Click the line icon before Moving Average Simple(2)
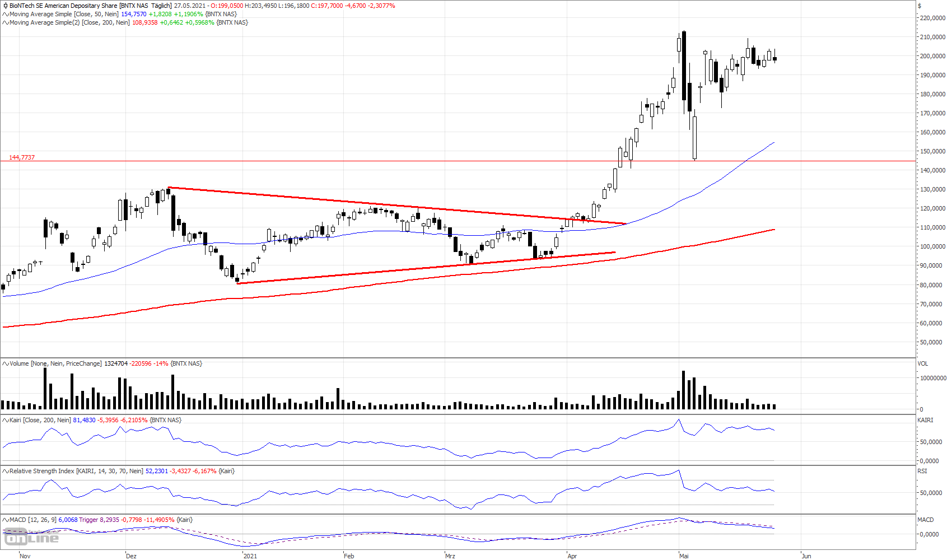The image size is (952, 560). click(x=5, y=22)
